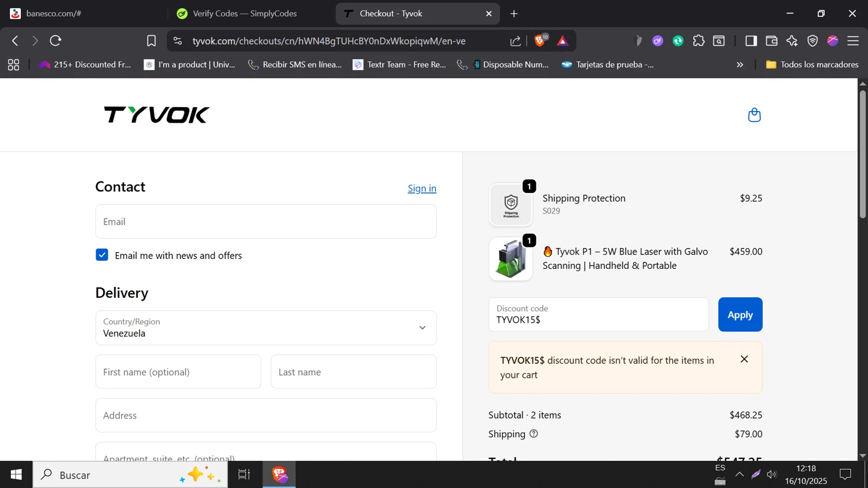Viewport: 868px width, 488px height.
Task: Open Windows Start menu
Action: (16, 475)
